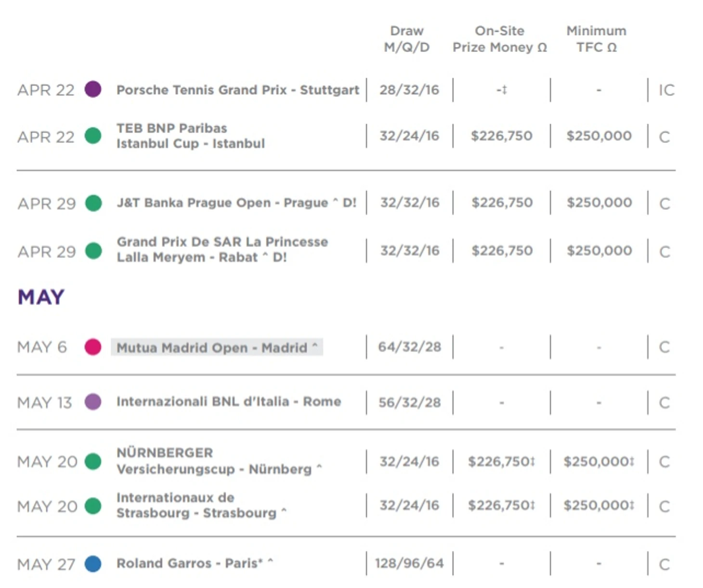Click the green dot next to Lalla Meryem Rabat
The height and width of the screenshot is (588, 703).
point(93,250)
